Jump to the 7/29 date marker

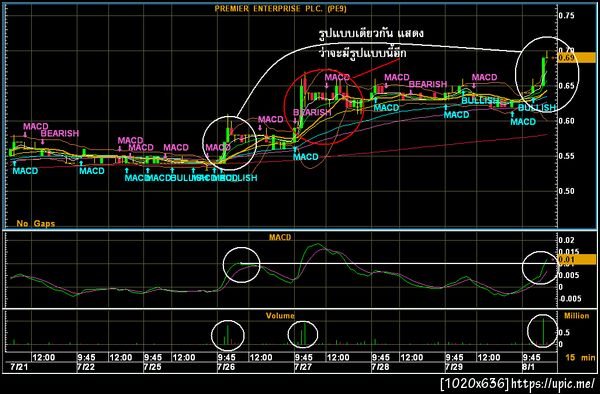point(454,367)
